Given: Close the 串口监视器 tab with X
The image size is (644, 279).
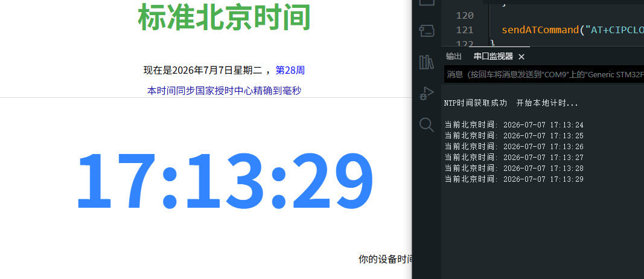Looking at the screenshot, I should pos(521,57).
